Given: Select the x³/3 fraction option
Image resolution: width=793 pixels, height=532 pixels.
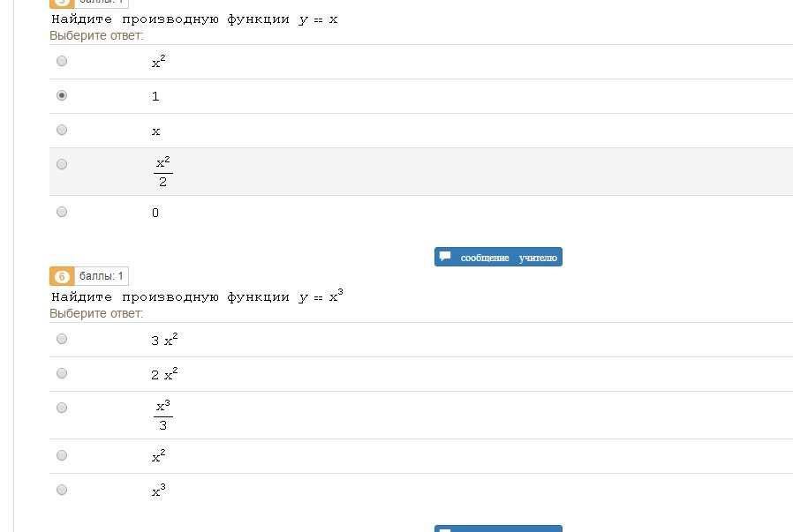Looking at the screenshot, I should (62, 408).
